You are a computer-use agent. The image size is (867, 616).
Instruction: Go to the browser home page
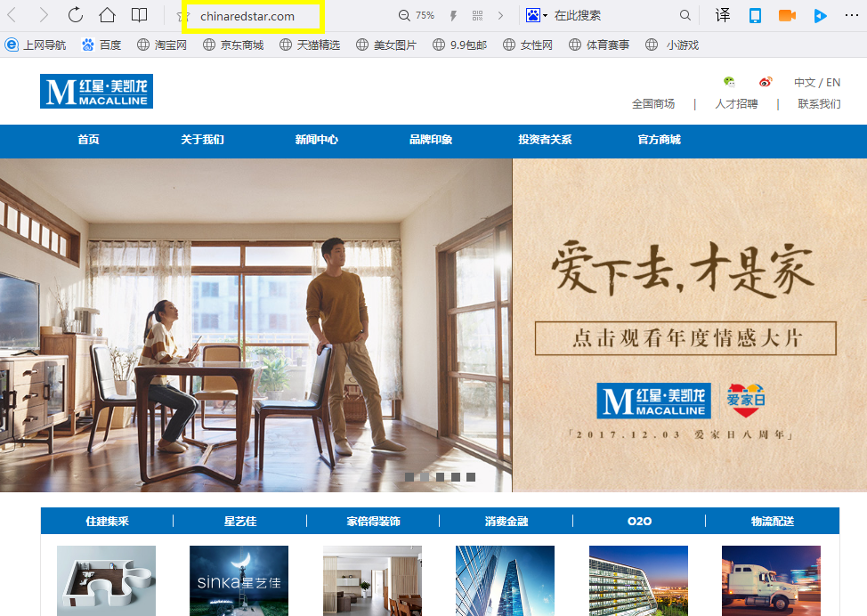107,15
